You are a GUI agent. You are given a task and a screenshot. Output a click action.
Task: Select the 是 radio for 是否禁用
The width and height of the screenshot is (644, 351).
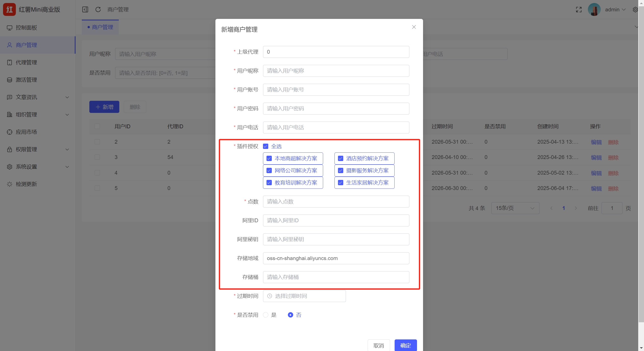(x=266, y=315)
